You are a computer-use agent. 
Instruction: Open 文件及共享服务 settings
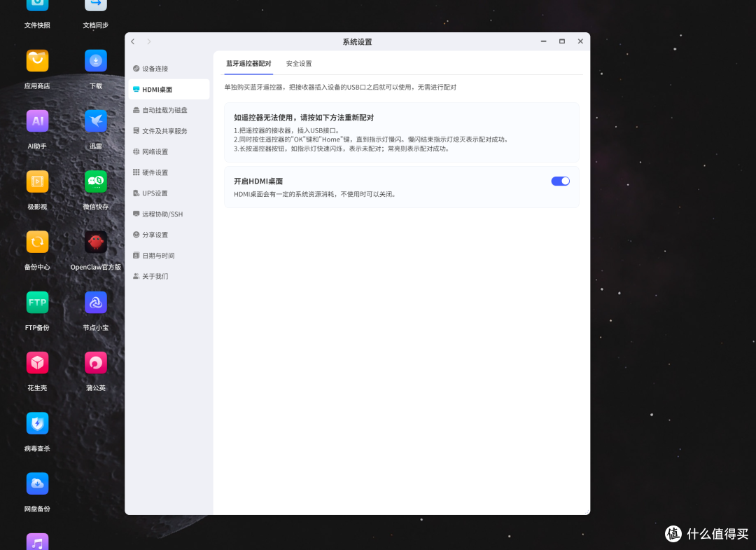point(169,131)
